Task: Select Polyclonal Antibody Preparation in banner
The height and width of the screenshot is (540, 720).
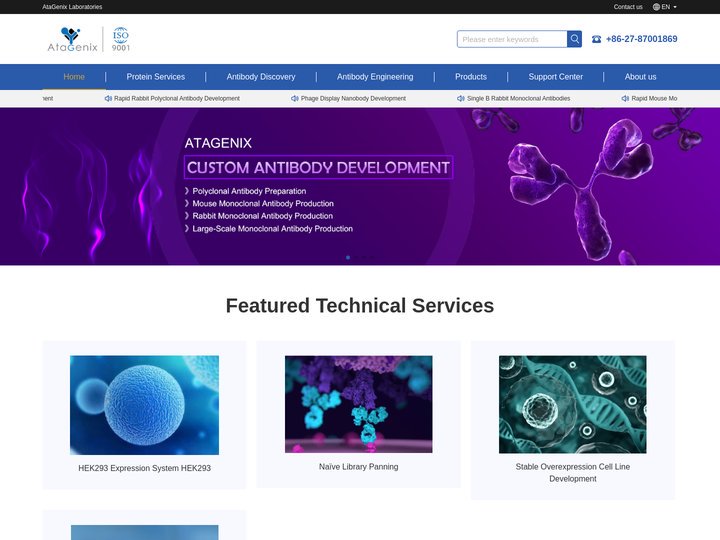Action: 249,191
